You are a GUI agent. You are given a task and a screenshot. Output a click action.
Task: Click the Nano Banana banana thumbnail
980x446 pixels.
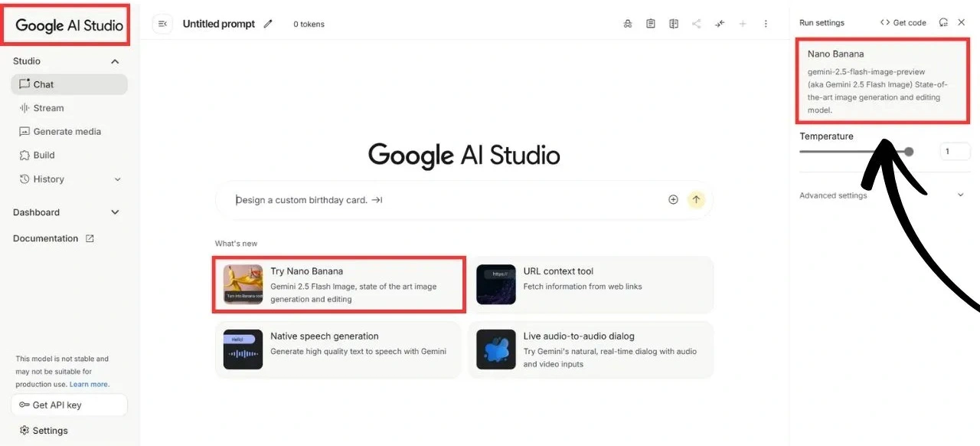[x=243, y=284]
